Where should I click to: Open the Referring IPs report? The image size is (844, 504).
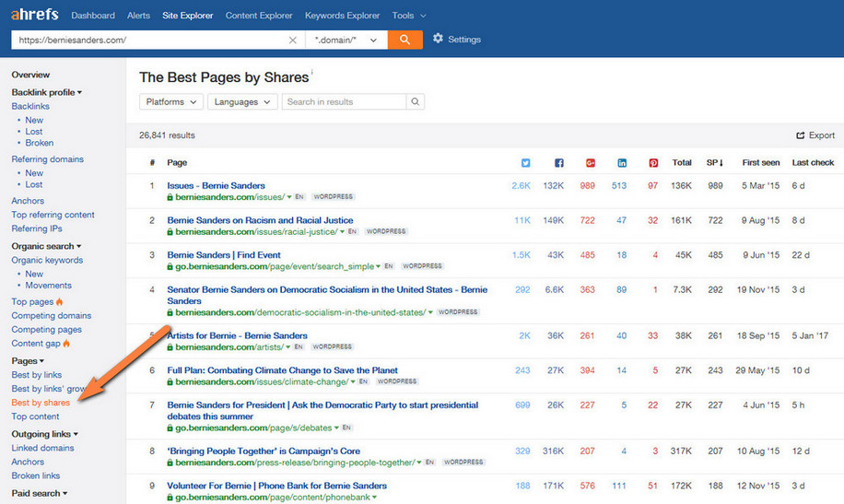coord(37,229)
